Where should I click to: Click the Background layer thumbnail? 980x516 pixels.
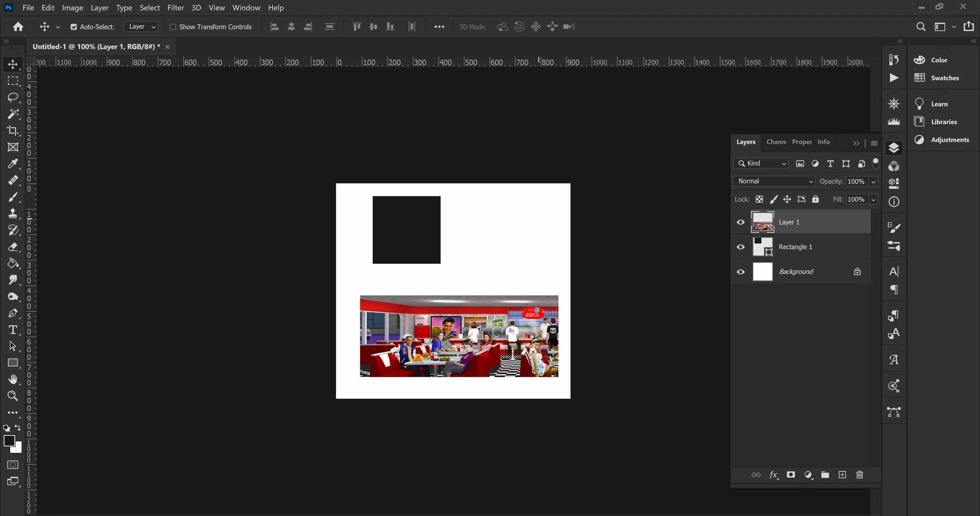point(762,272)
